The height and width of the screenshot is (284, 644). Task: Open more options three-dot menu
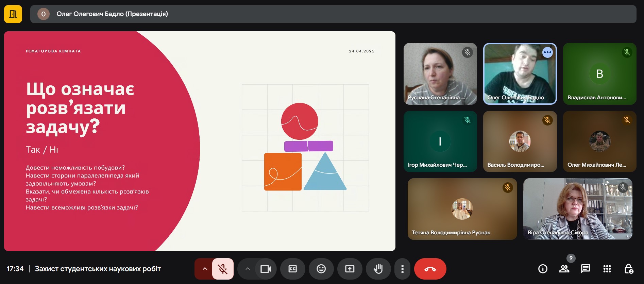[x=402, y=269]
